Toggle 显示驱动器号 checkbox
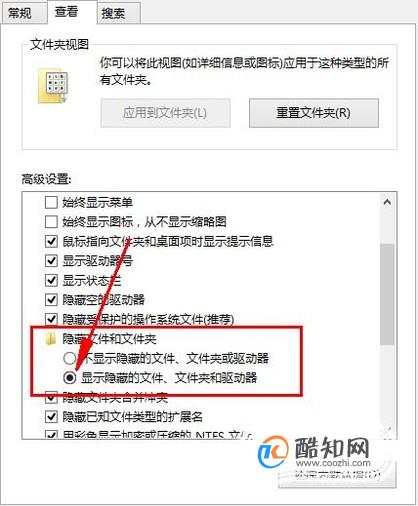 tap(51, 260)
